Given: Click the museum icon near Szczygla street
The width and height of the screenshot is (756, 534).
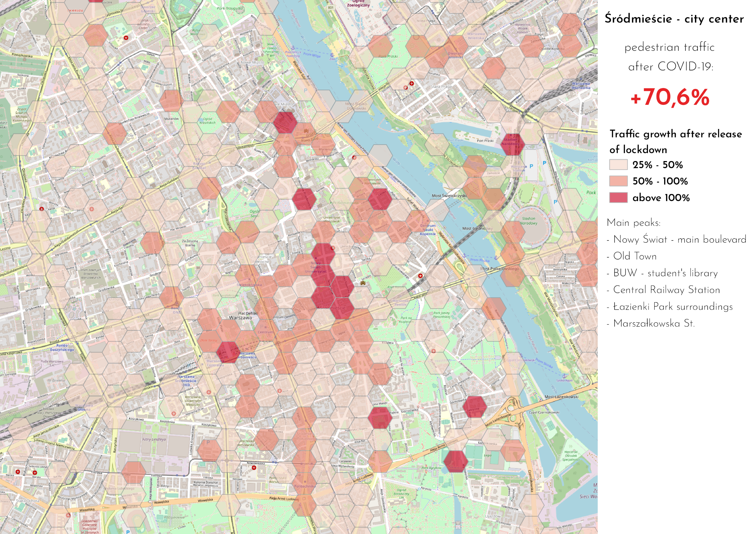Looking at the screenshot, I should pyautogui.click(x=363, y=282).
